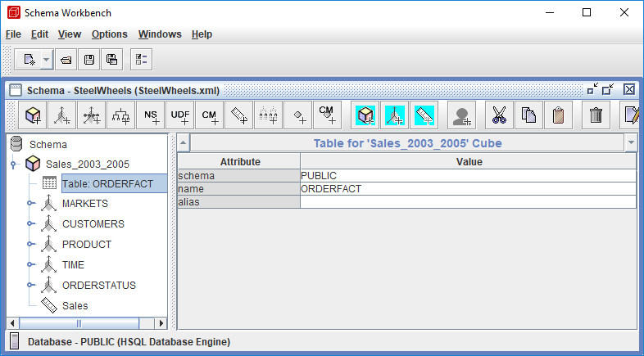Click the Value column header

pyautogui.click(x=469, y=161)
